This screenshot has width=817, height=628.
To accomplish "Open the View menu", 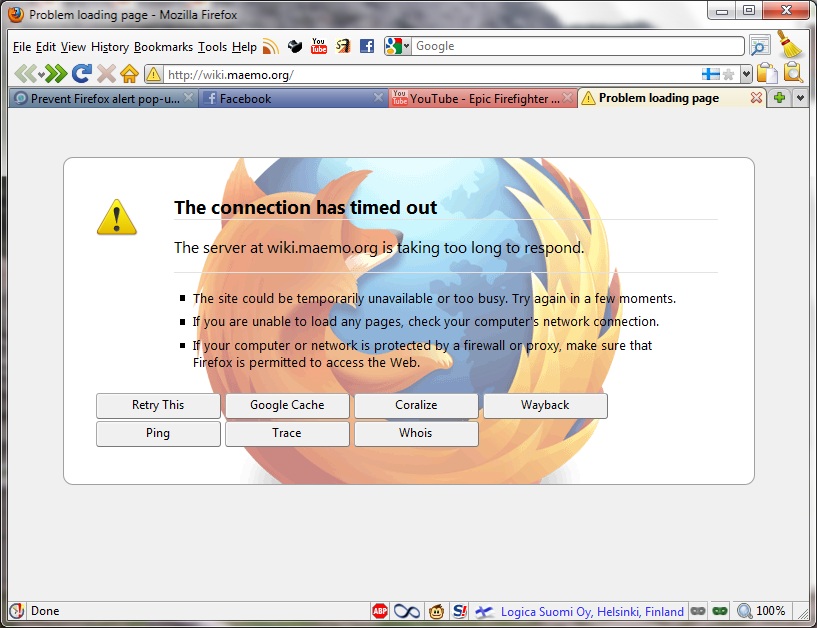I will (73, 47).
